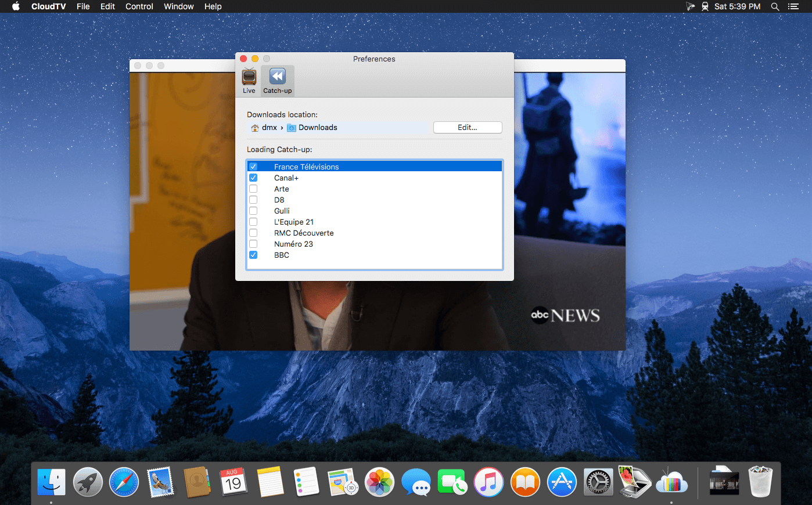Open Photos pinwheel icon in Dock
812x505 pixels.
coord(379,482)
